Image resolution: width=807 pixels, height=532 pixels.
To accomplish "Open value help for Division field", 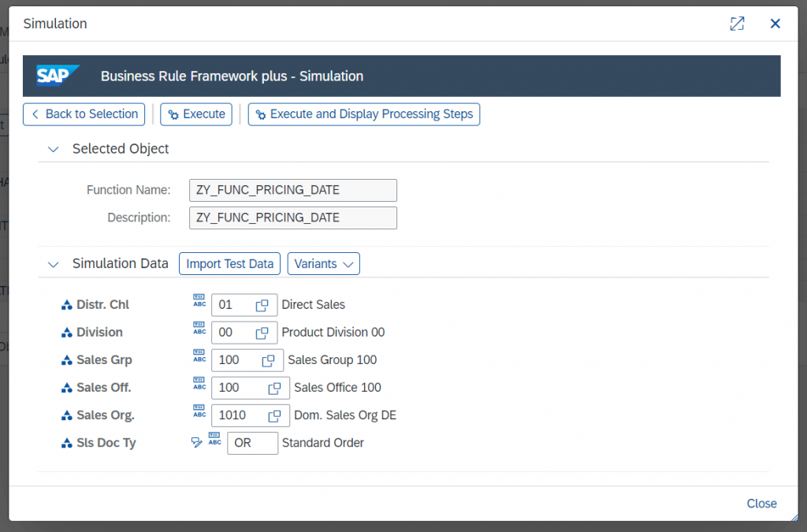I will (262, 333).
